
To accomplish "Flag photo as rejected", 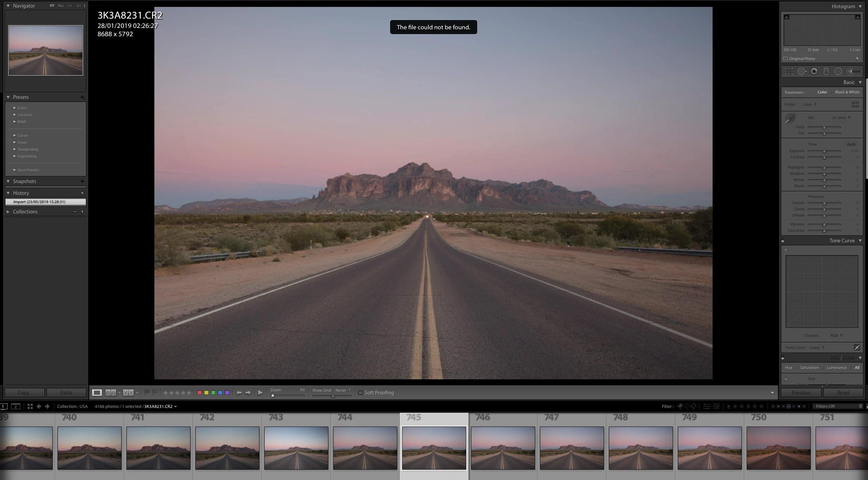I will pos(155,392).
